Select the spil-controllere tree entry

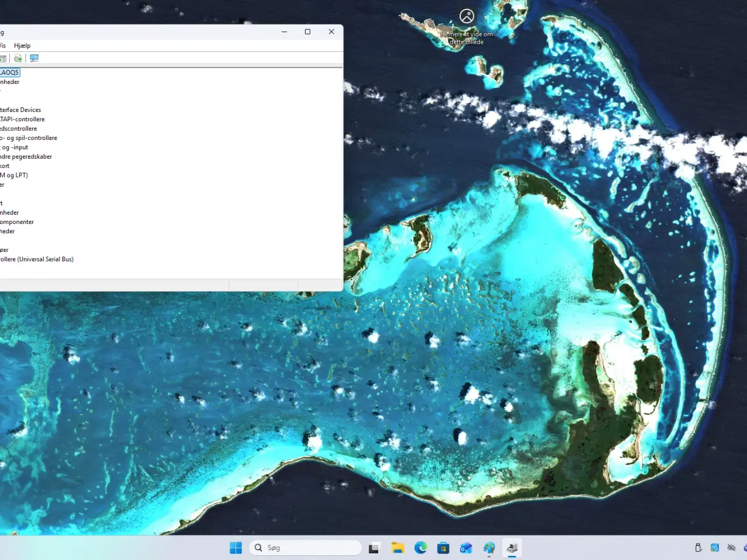[x=29, y=138]
